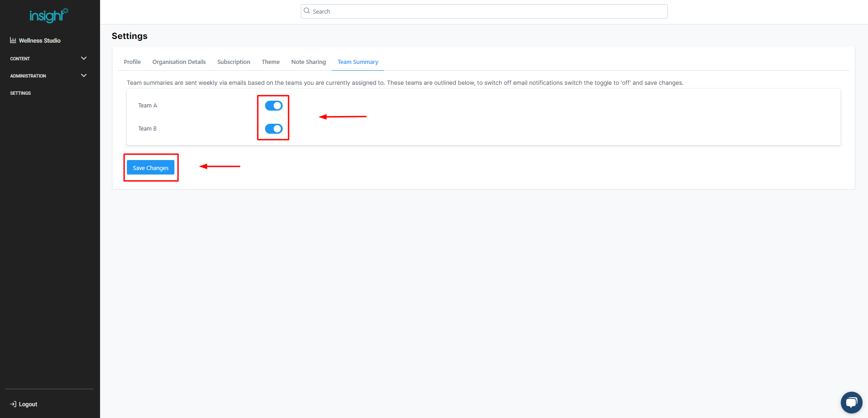Expand the Administration menu chevron

(x=84, y=76)
